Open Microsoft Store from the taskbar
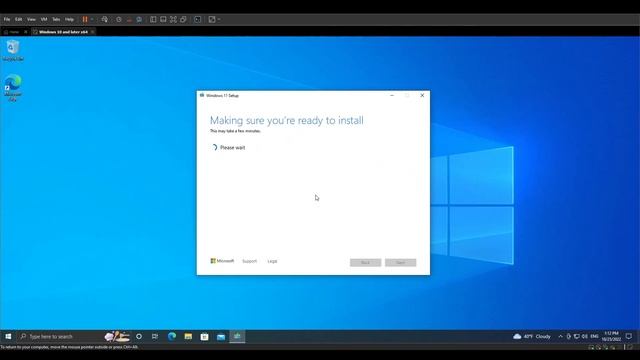 (x=204, y=336)
